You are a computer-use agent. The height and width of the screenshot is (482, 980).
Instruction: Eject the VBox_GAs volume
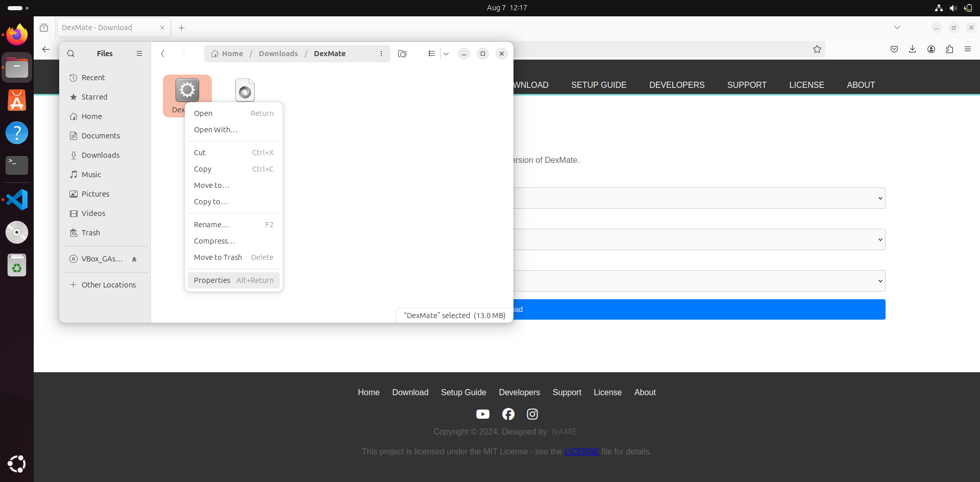134,259
